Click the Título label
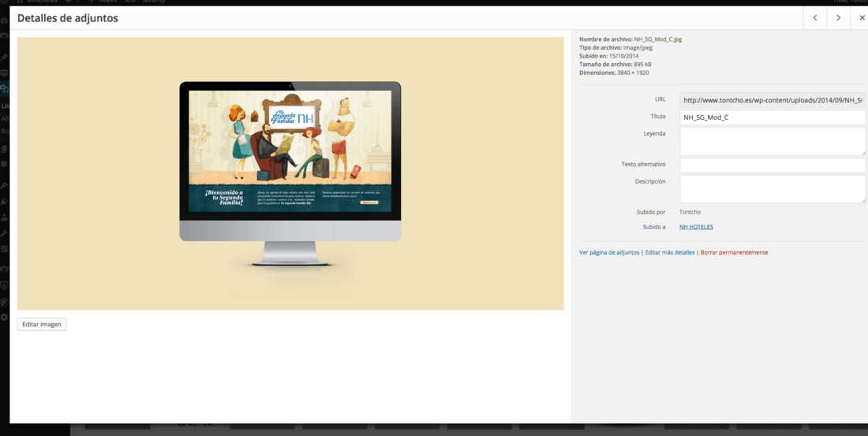Image resolution: width=868 pixels, height=436 pixels. coord(658,116)
